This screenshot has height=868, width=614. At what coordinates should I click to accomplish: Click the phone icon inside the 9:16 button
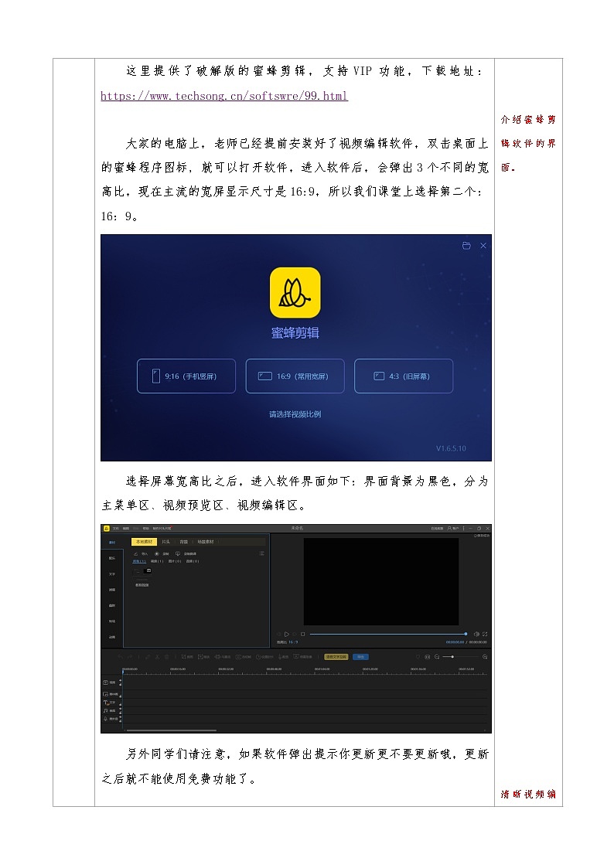[156, 376]
